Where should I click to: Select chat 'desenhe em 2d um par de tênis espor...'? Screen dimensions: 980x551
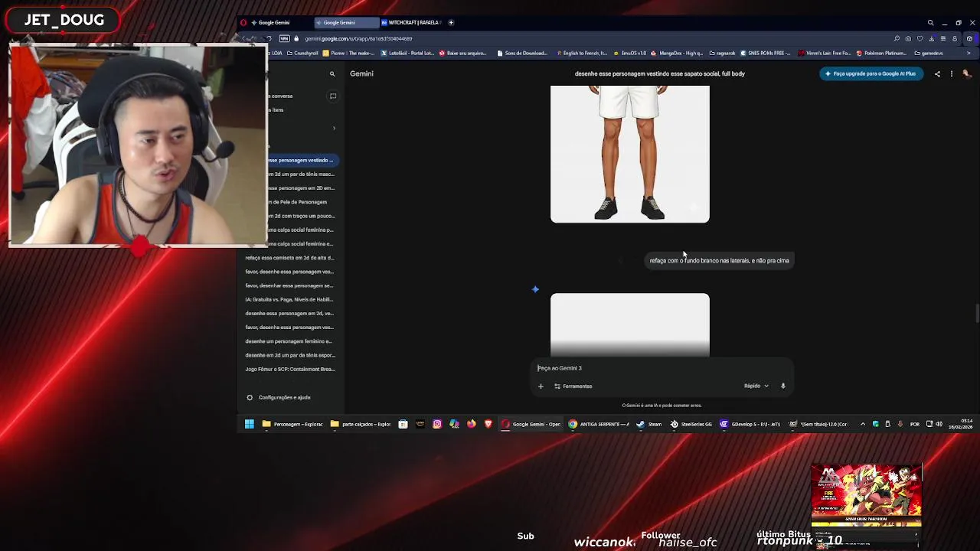click(289, 355)
